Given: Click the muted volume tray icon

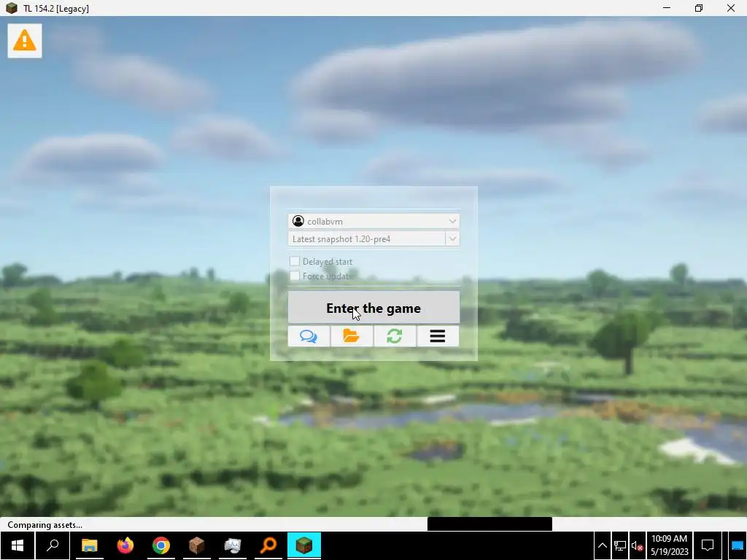Looking at the screenshot, I should coord(637,545).
